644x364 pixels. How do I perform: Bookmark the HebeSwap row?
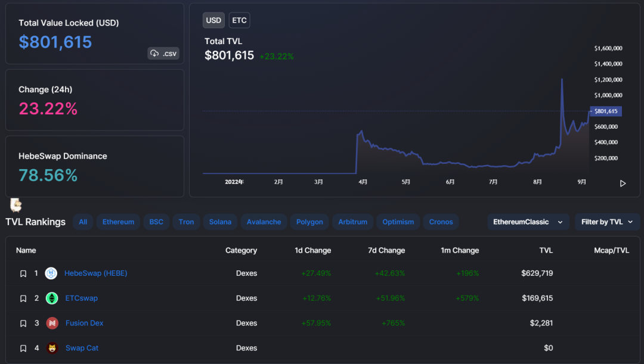click(23, 274)
